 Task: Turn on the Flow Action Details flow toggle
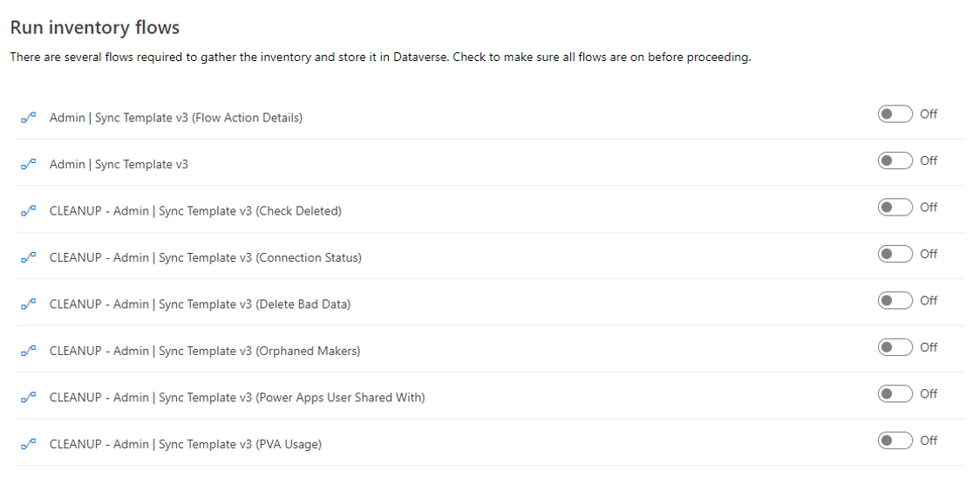click(895, 114)
